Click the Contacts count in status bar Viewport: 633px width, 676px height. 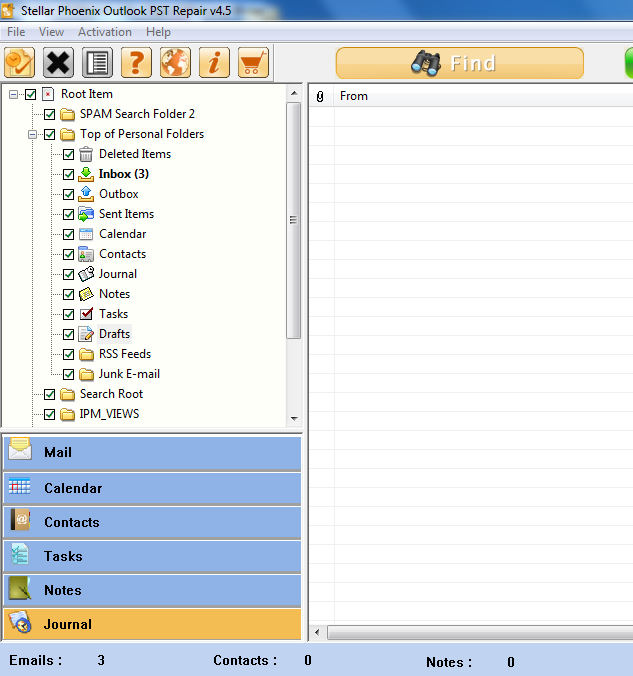tap(308, 660)
